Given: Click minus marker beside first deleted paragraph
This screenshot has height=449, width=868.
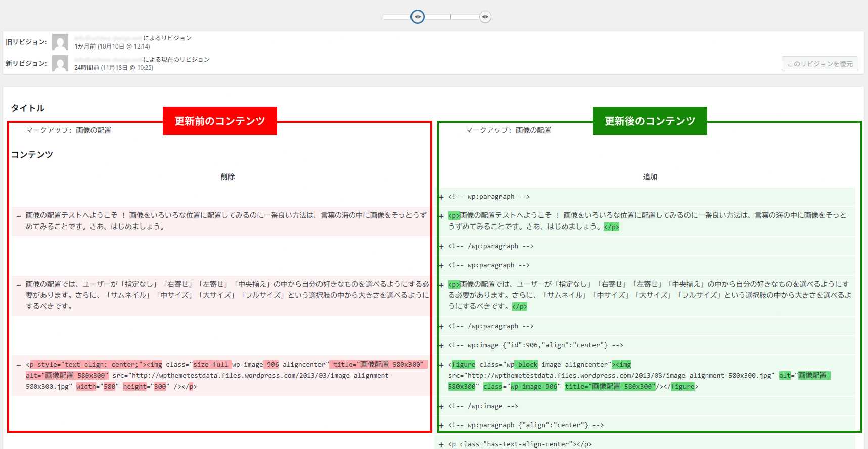Looking at the screenshot, I should coord(19,216).
